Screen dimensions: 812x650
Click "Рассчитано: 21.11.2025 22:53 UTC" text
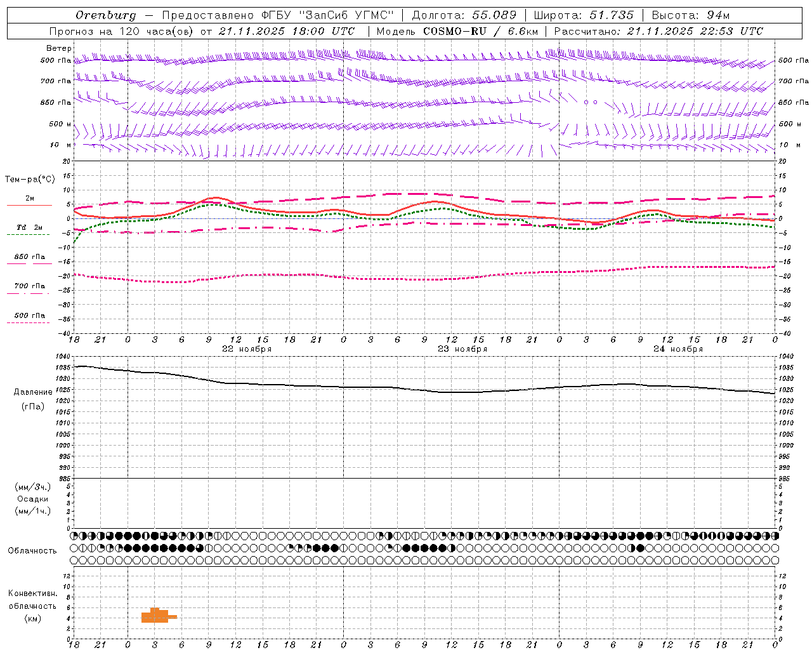tap(658, 31)
